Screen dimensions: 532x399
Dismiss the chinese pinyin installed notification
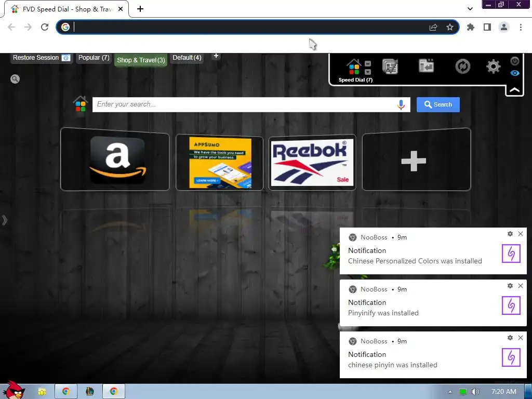tap(521, 338)
